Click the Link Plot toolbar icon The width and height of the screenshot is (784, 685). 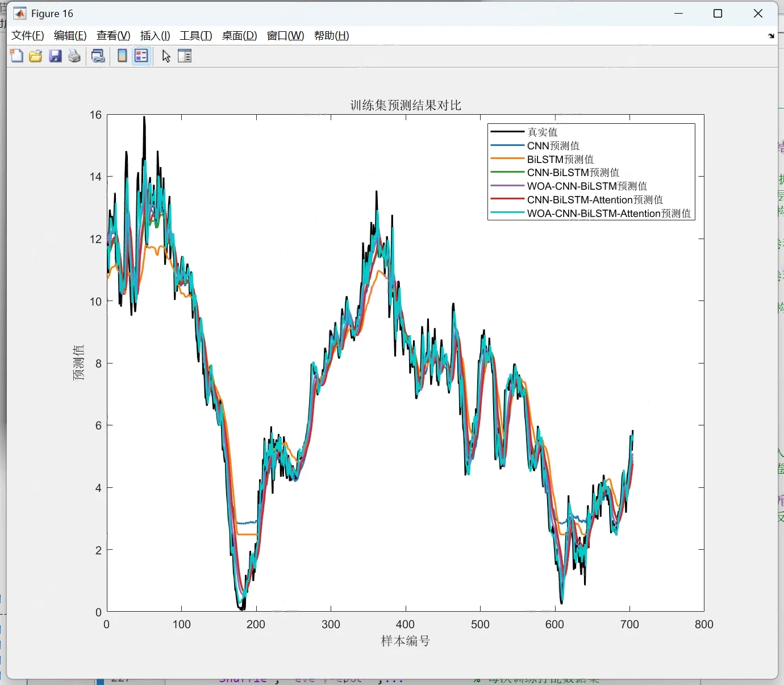(x=98, y=56)
